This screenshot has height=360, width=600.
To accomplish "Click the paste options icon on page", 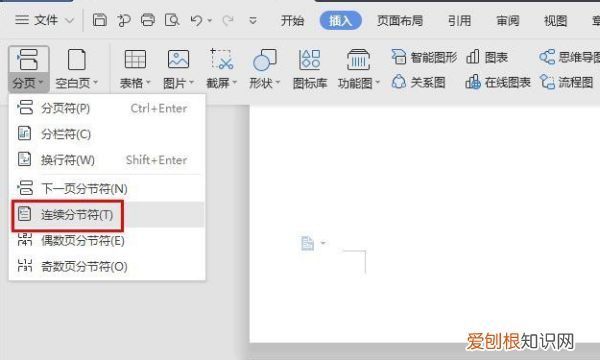I will 307,243.
